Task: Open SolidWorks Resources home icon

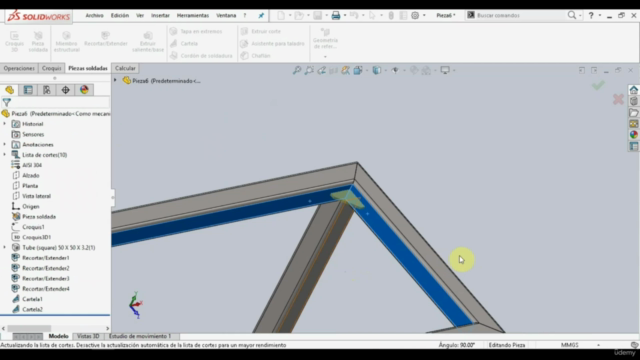Action: point(633,90)
